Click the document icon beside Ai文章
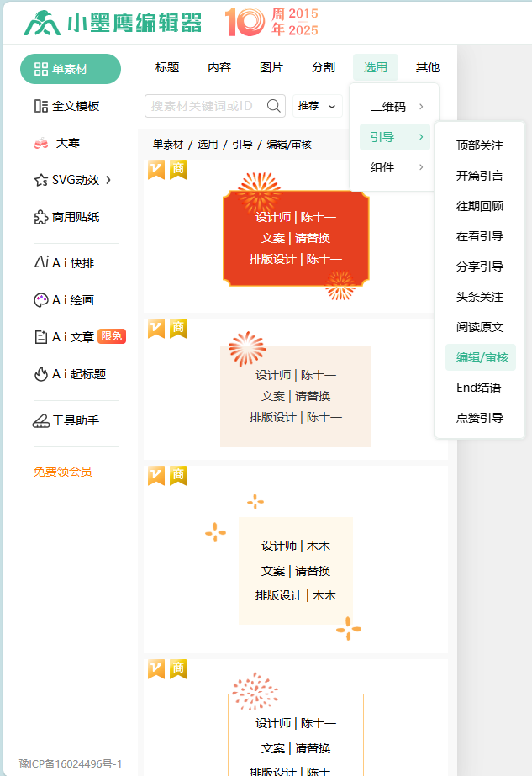This screenshot has height=776, width=532. (41, 337)
